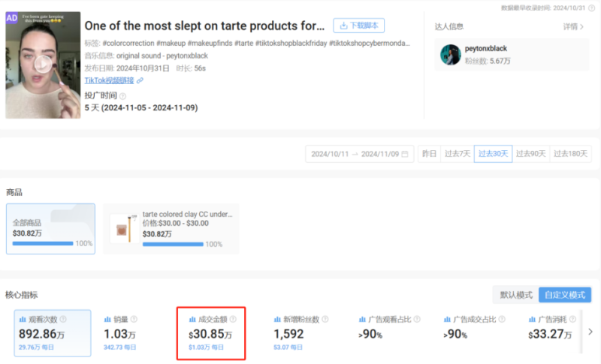Click bar chart icon beside 销量
The height and width of the screenshot is (364, 601).
click(x=106, y=319)
